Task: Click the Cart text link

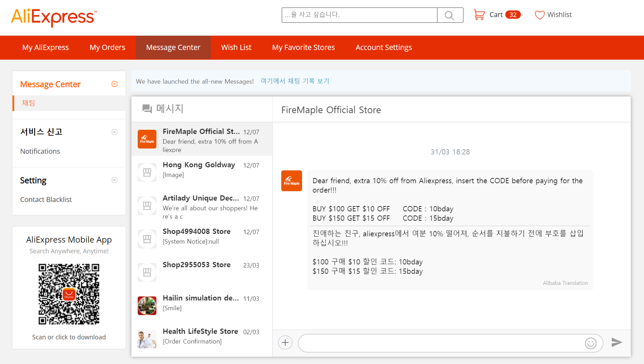Action: pos(496,15)
